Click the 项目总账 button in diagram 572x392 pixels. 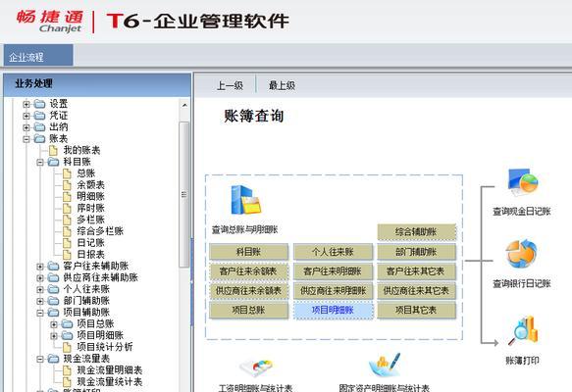pos(248,311)
